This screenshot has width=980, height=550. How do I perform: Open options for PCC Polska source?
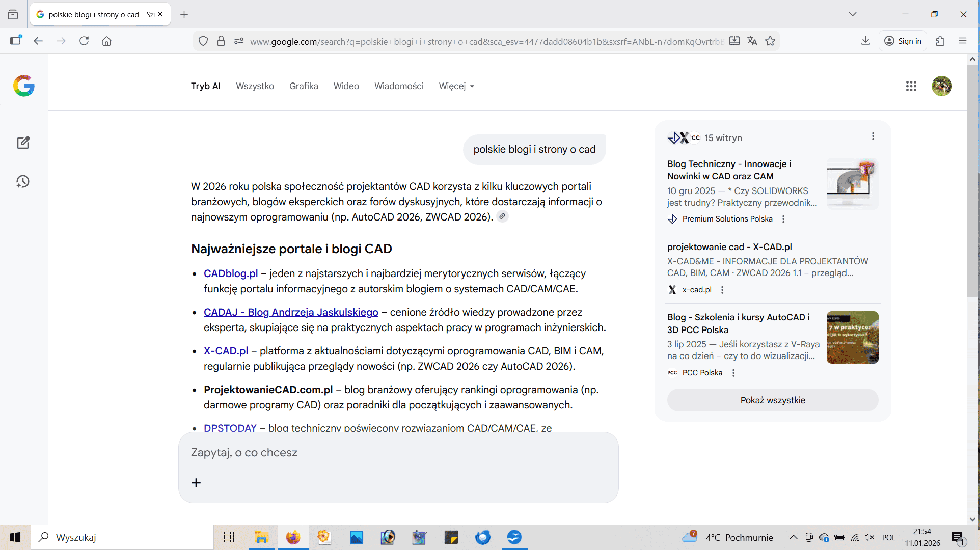tap(733, 373)
